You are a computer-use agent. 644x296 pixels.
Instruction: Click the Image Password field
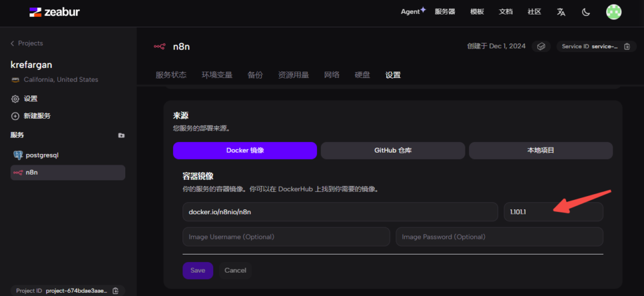tap(499, 237)
